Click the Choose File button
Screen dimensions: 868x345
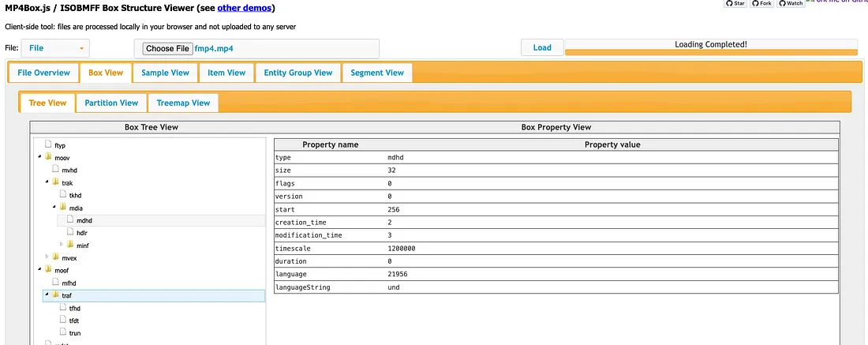tap(167, 48)
